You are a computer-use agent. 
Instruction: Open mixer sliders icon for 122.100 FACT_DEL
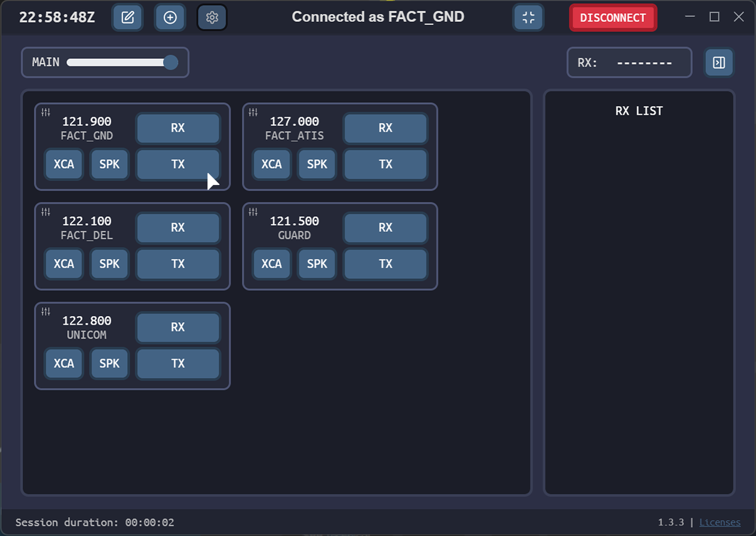(x=46, y=212)
